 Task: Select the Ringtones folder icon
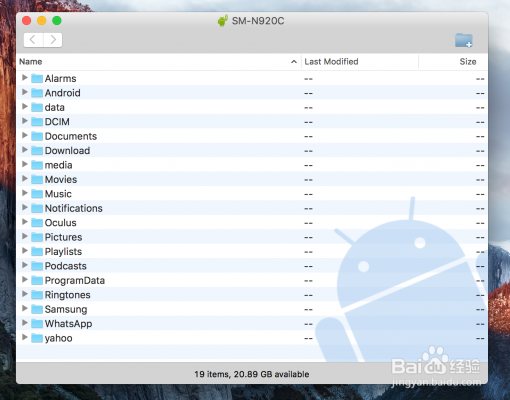point(37,295)
